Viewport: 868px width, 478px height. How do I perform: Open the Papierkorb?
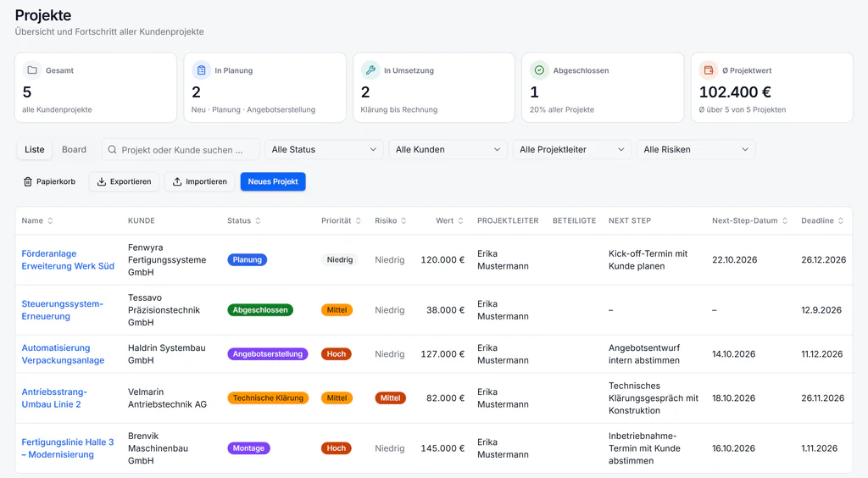point(49,181)
